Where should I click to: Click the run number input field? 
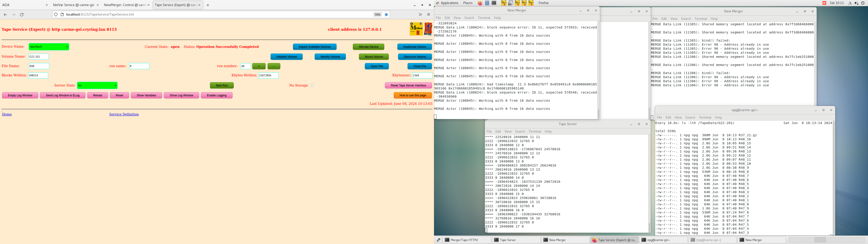click(246, 66)
